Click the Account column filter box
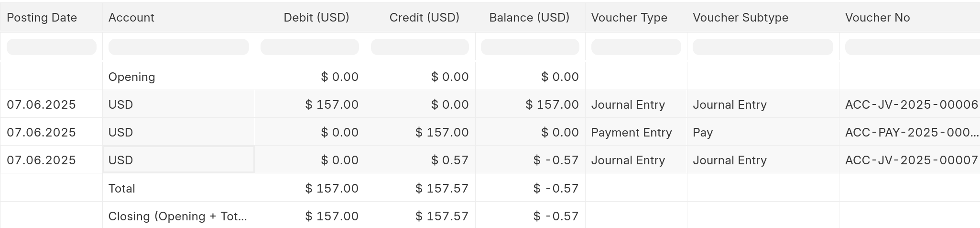This screenshot has width=980, height=228. [179, 47]
